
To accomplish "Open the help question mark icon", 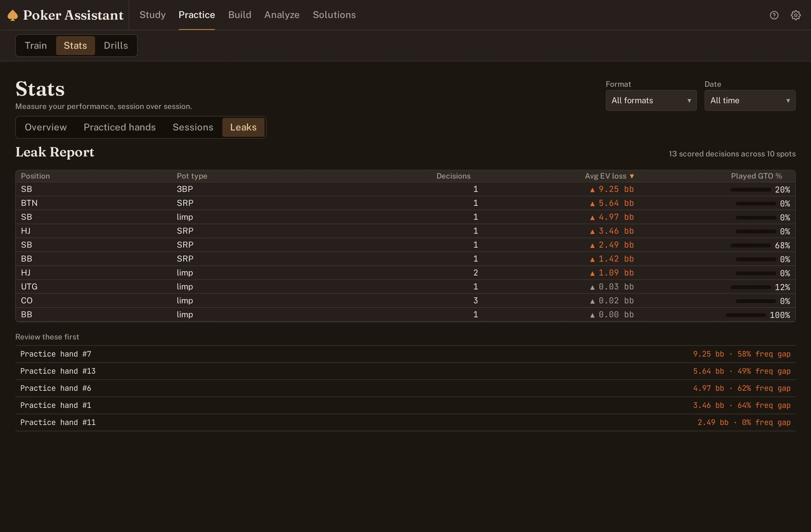I will (774, 15).
